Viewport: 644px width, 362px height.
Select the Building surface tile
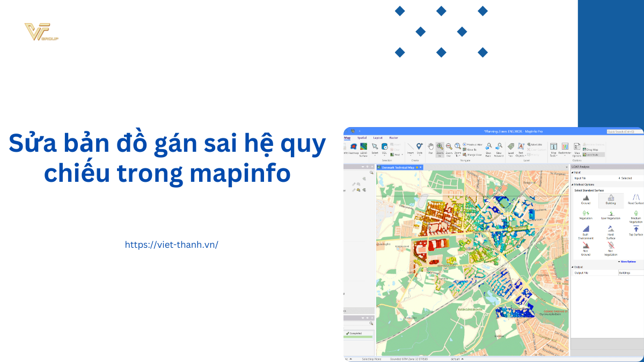(611, 200)
